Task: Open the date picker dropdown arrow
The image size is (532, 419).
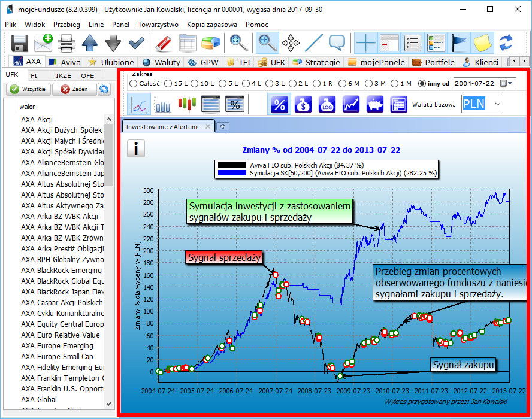Action: (x=510, y=83)
